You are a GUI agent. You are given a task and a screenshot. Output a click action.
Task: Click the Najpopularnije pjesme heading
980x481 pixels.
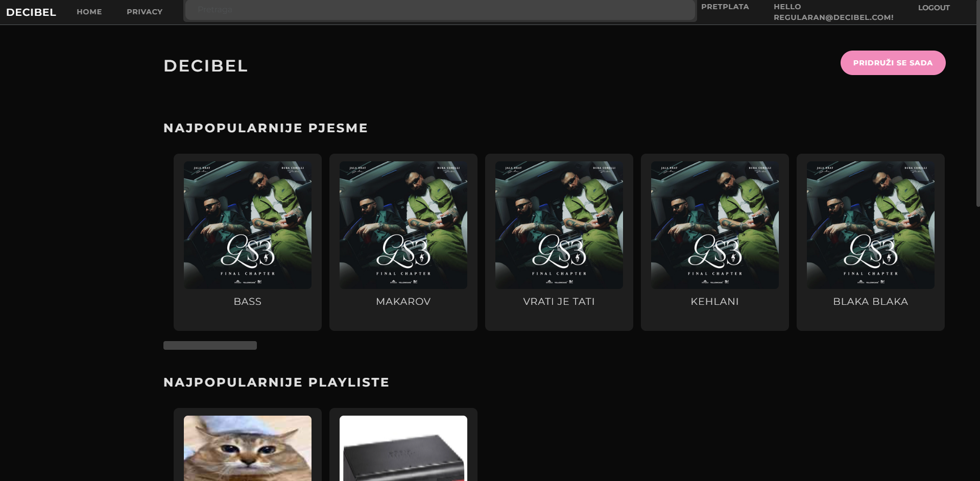[x=266, y=128]
